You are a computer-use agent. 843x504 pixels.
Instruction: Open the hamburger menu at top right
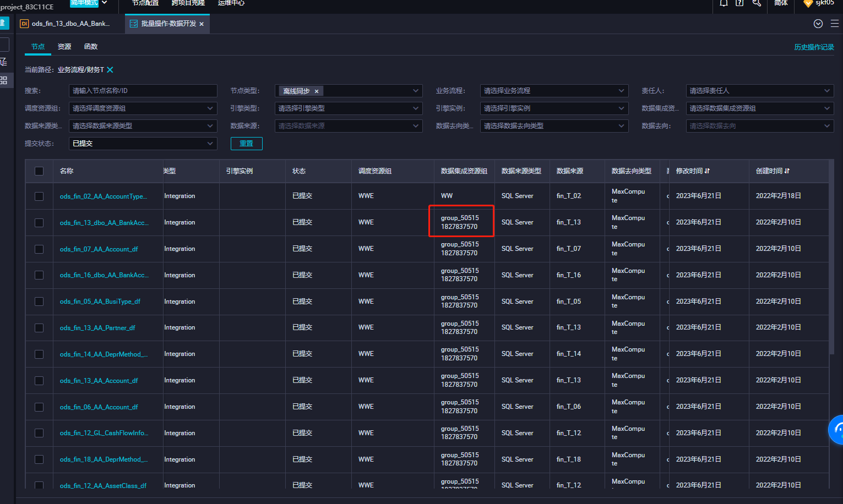(835, 24)
